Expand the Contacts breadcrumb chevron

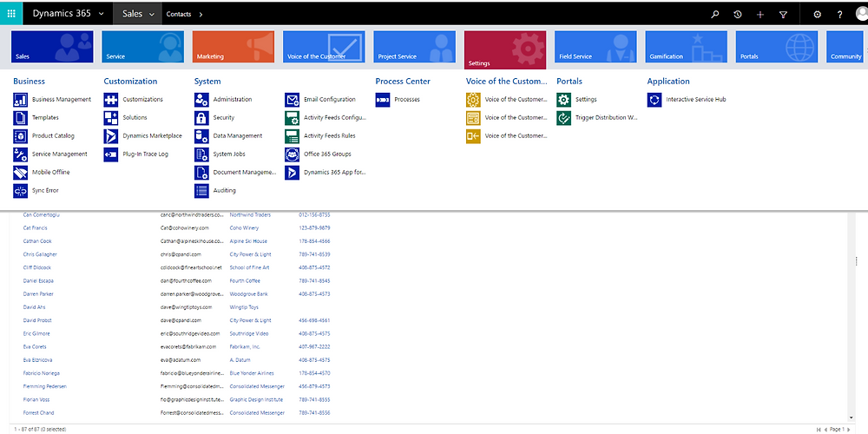point(201,15)
